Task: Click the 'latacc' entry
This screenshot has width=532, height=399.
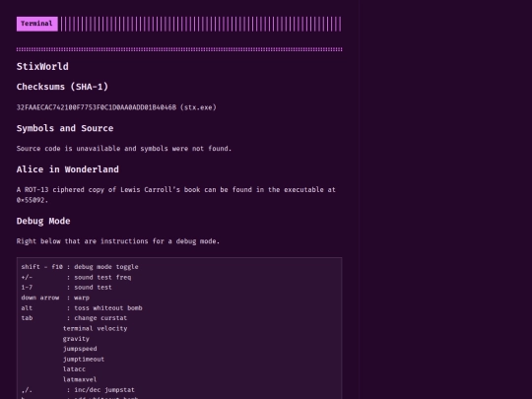Action: pos(74,369)
